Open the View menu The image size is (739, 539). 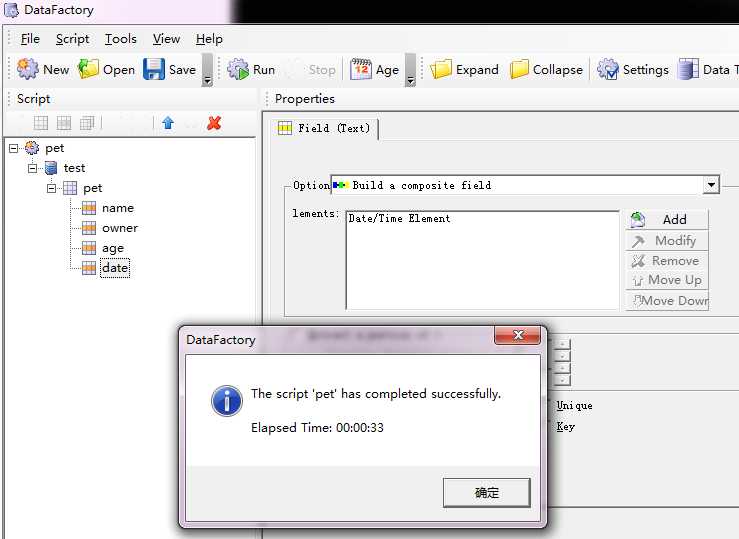166,39
